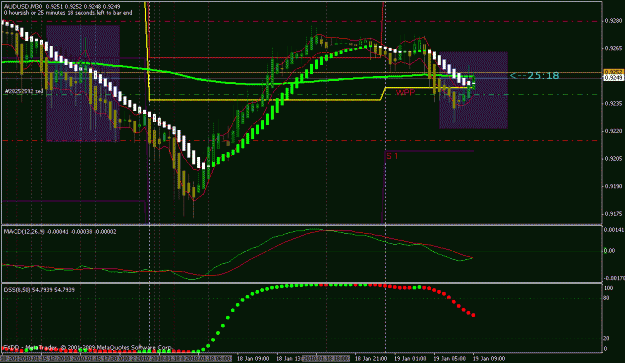This screenshot has height=363, width=625.
Task: Click the 80 level on DSS scale
Action: coord(607,298)
